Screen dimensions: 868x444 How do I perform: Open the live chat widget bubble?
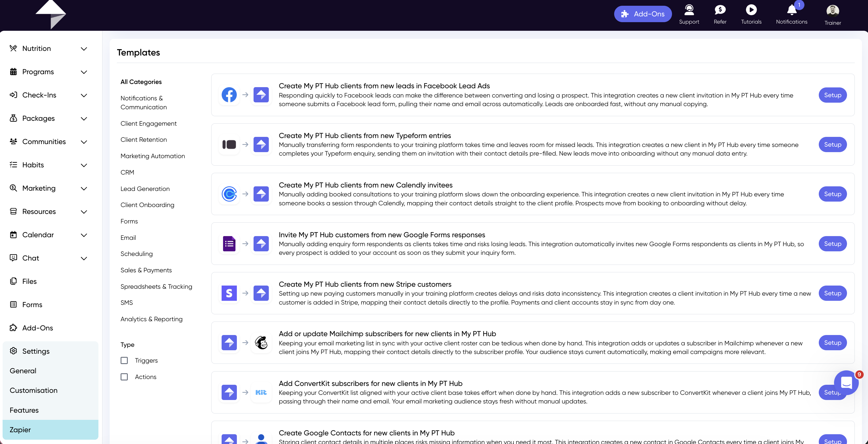[846, 383]
